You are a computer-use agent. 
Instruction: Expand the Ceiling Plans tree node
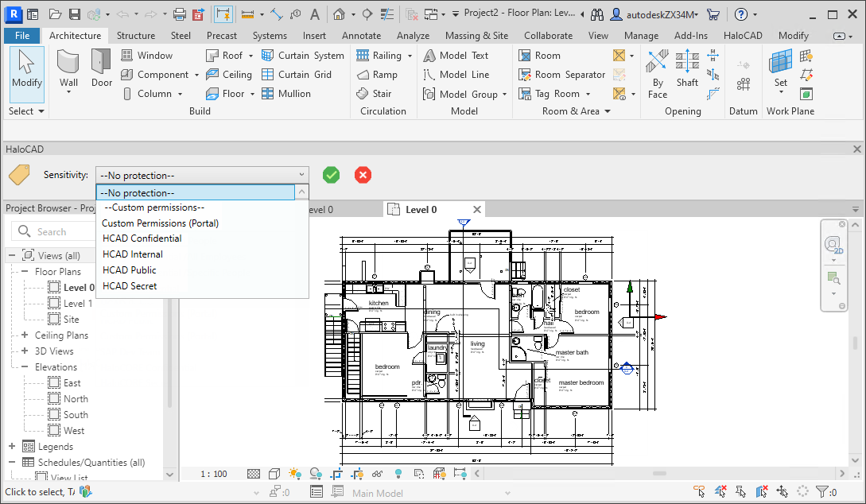pyautogui.click(x=25, y=335)
